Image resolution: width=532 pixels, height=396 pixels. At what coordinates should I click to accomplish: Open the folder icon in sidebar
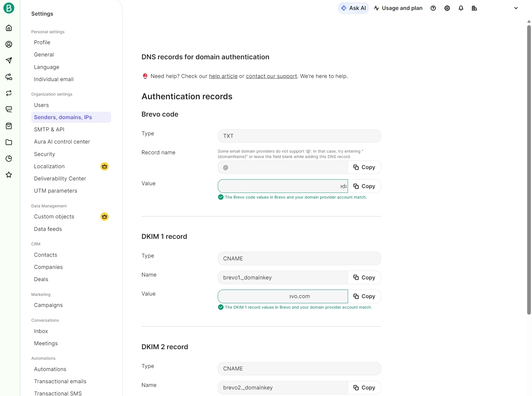click(9, 142)
